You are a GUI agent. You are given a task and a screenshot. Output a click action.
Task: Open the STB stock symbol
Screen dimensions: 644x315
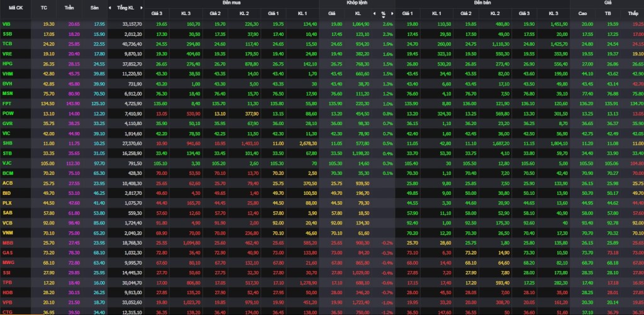click(x=7, y=153)
